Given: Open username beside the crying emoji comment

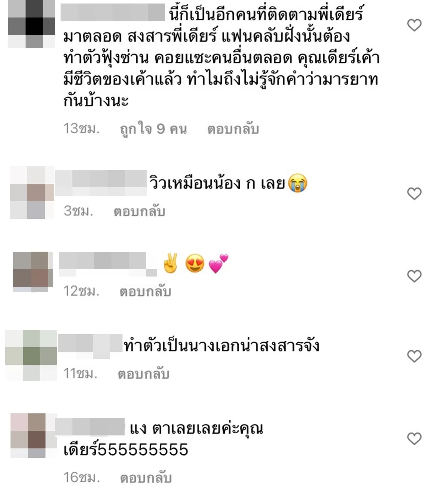Looking at the screenshot, I should (101, 182).
